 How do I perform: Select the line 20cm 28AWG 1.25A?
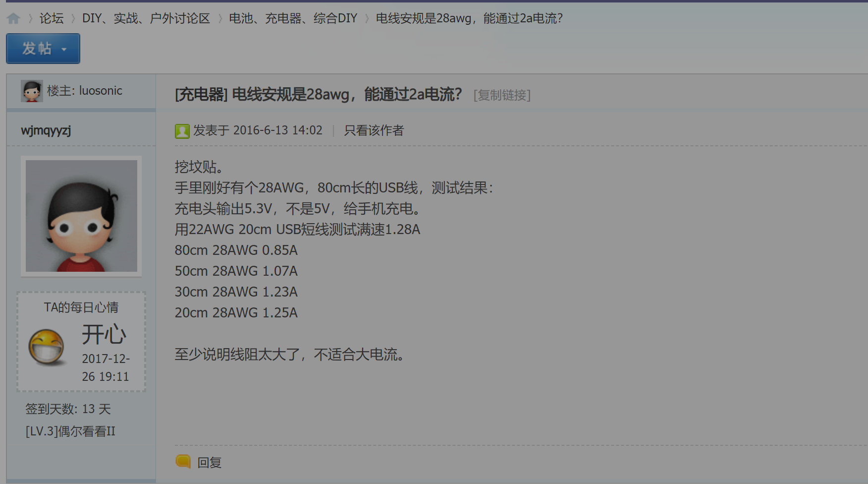[x=236, y=313]
